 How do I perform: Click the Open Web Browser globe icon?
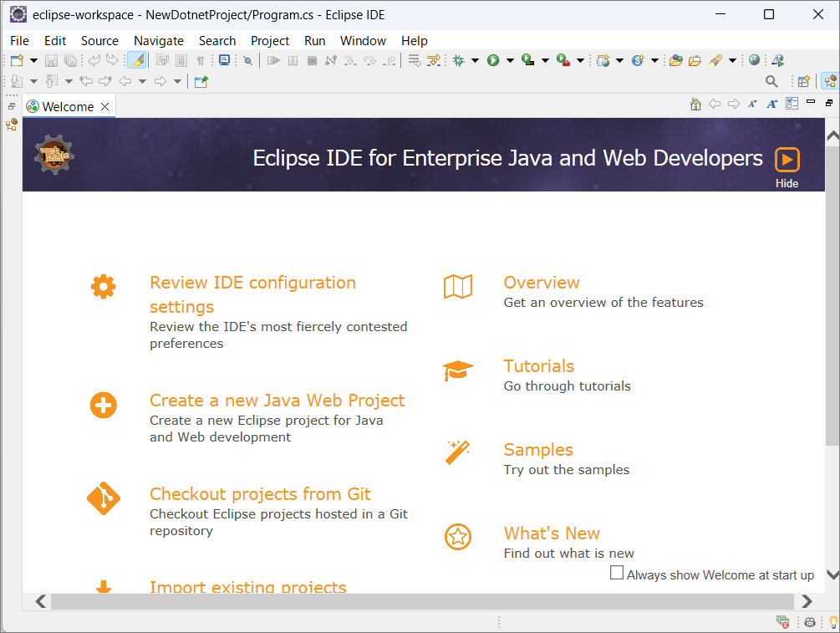[754, 60]
